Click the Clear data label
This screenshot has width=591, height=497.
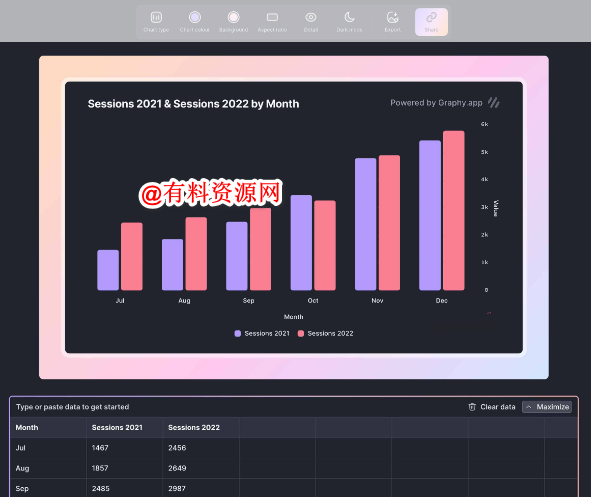point(498,407)
